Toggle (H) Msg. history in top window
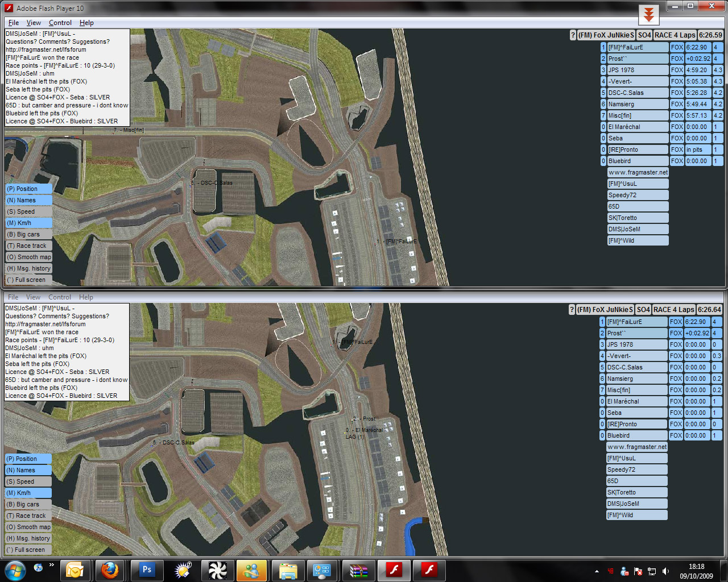The image size is (728, 582). [28, 268]
